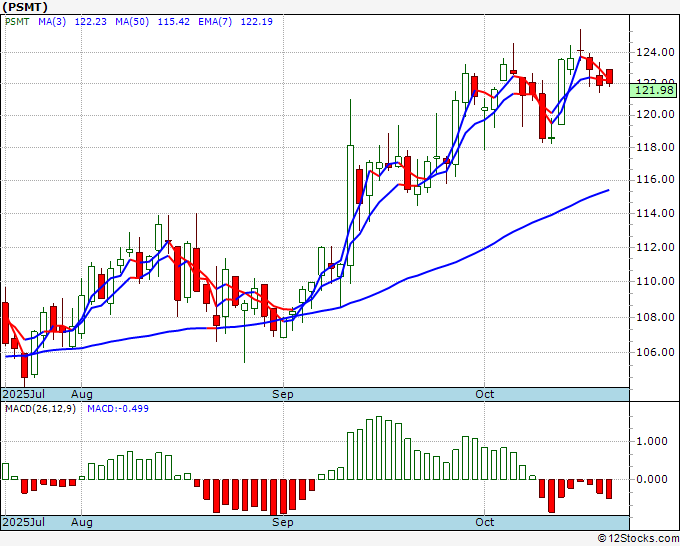Click the 120.00 price axis label
Screen dimensions: 680x546
pyautogui.click(x=655, y=114)
